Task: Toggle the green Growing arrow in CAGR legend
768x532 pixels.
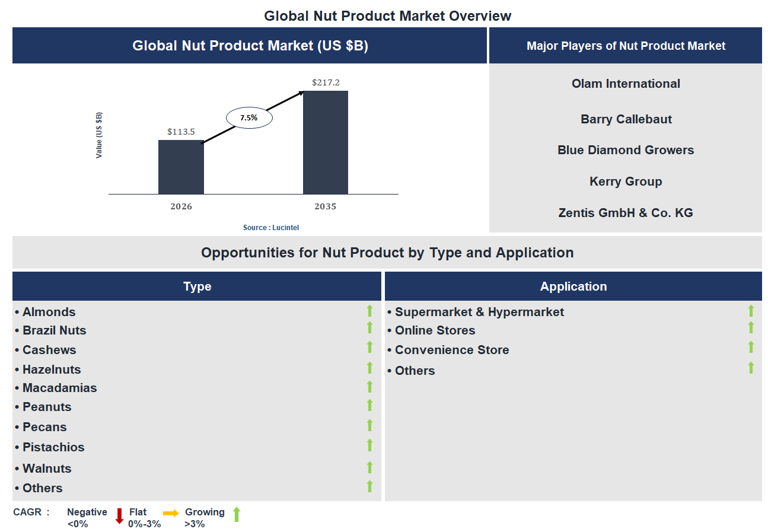Action: click(x=236, y=515)
